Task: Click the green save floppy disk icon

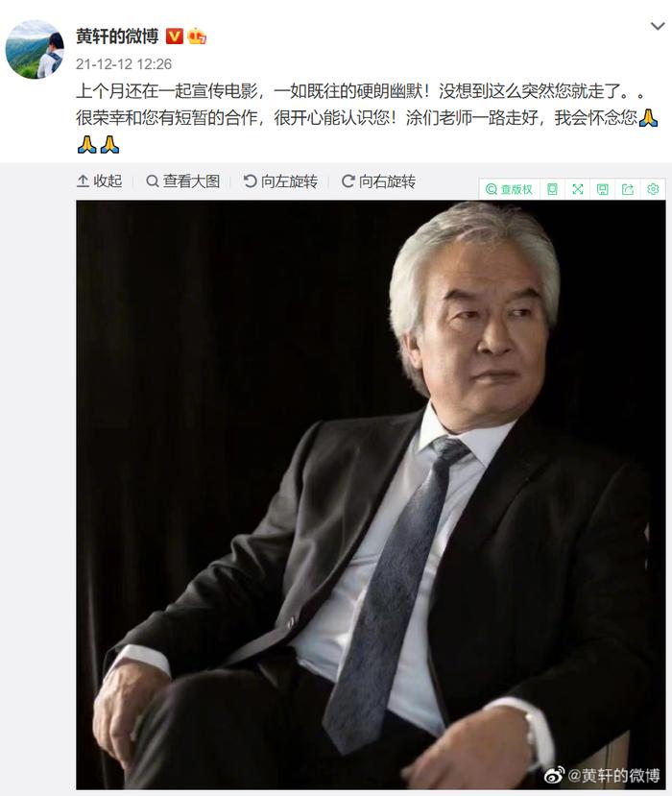Action: (x=603, y=189)
